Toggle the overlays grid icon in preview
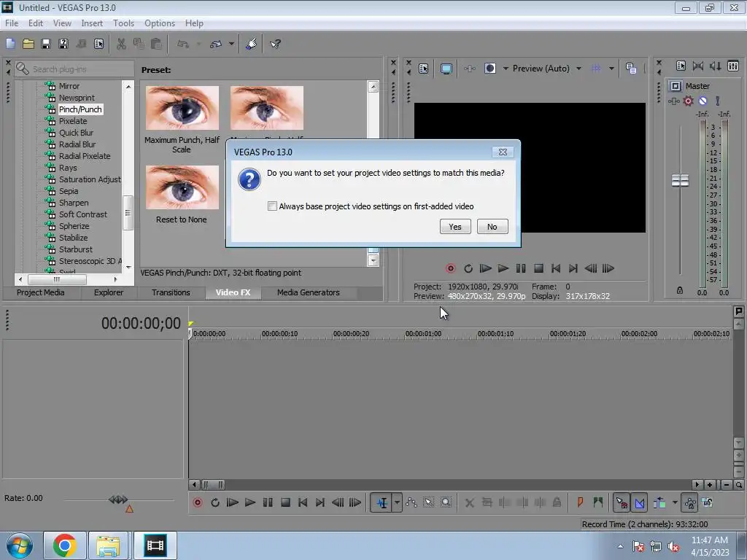This screenshot has height=560, width=747. coord(596,69)
